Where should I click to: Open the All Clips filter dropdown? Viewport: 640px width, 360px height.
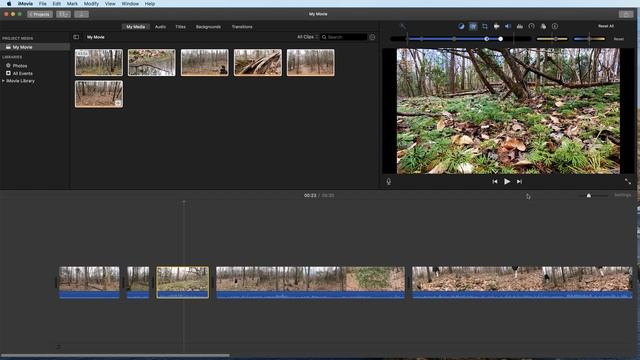(307, 37)
